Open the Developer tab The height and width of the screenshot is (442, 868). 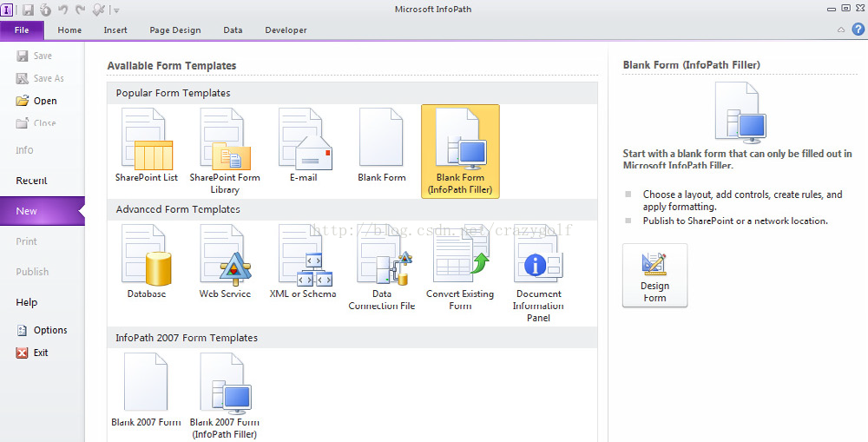pos(286,30)
